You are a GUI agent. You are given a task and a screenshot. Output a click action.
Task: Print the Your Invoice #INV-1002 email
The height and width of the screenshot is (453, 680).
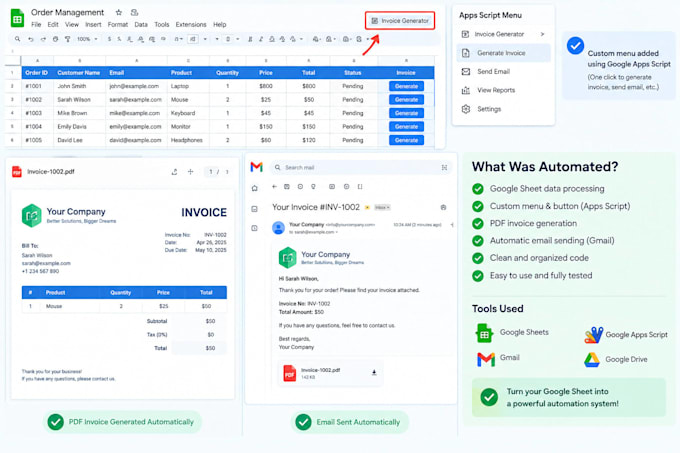[443, 207]
